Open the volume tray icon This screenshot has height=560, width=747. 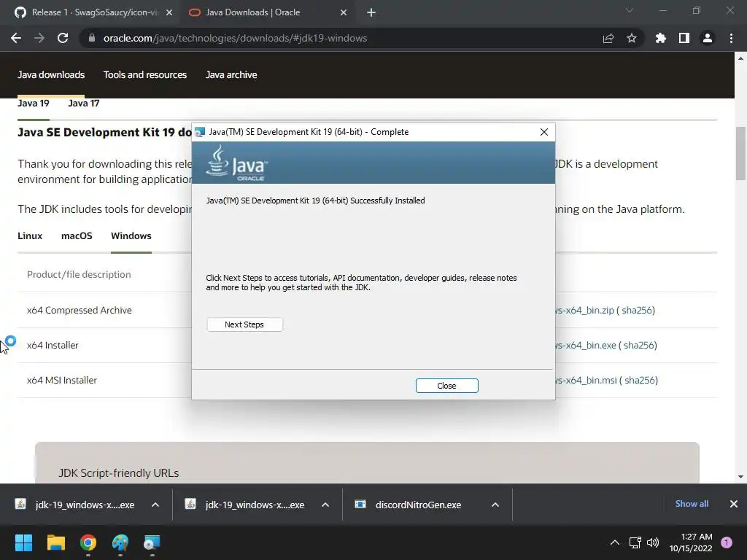tap(653, 542)
